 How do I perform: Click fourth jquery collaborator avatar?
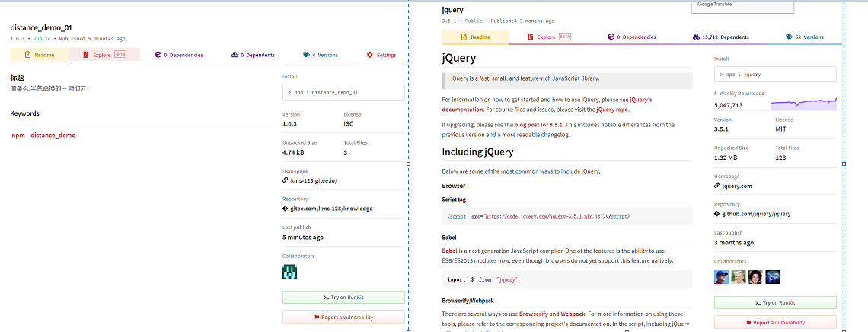pyautogui.click(x=773, y=276)
